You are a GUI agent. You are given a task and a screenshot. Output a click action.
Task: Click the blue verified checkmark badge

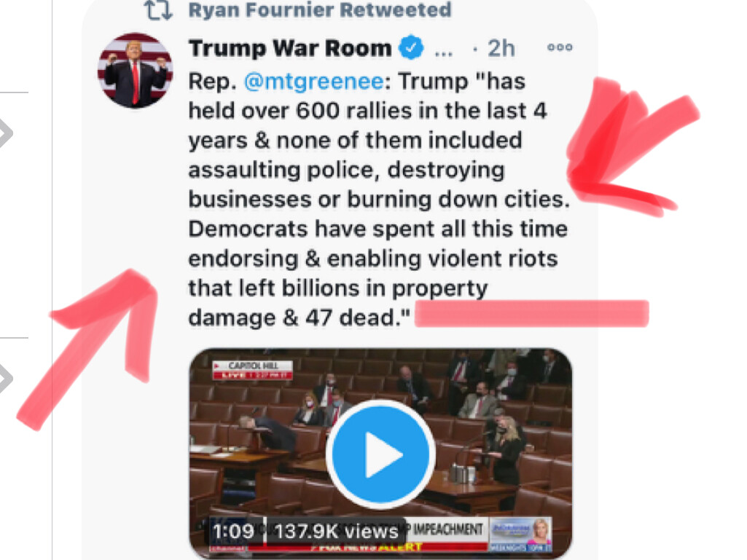411,47
